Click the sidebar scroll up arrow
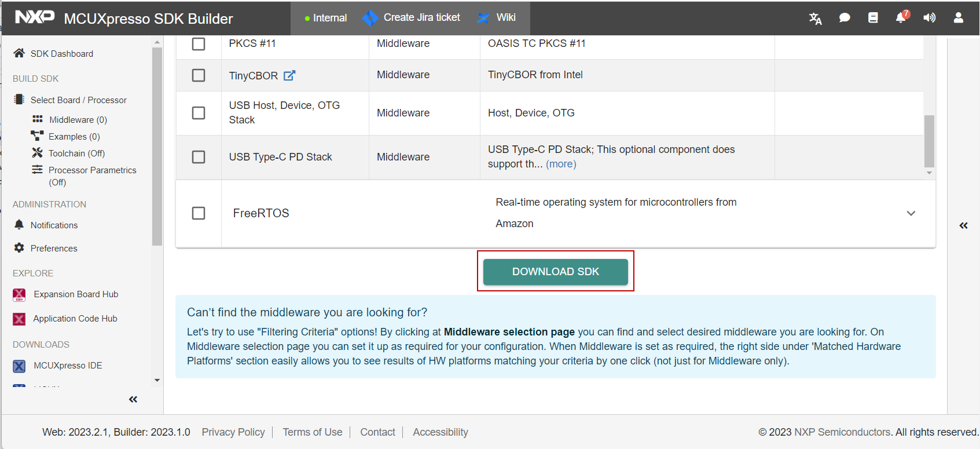 157,42
